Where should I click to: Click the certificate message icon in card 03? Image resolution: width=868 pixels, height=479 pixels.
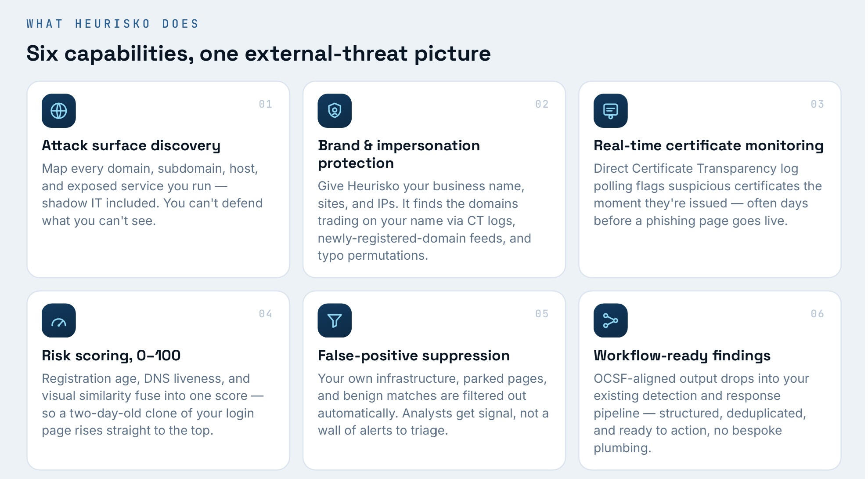pyautogui.click(x=610, y=111)
